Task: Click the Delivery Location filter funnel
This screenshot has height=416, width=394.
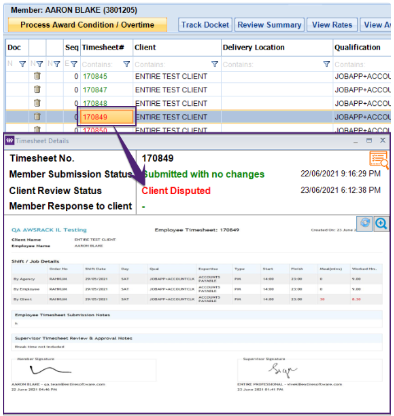Action: pyautogui.click(x=327, y=64)
